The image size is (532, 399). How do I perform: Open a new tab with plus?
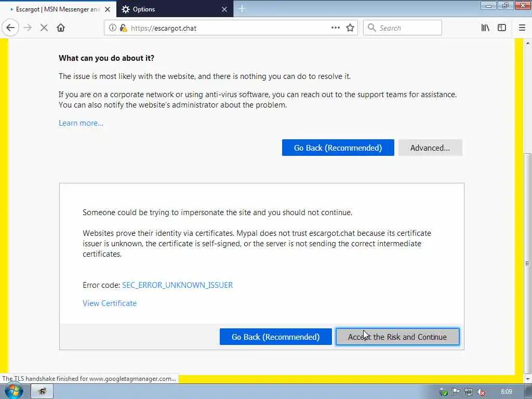[x=242, y=9]
